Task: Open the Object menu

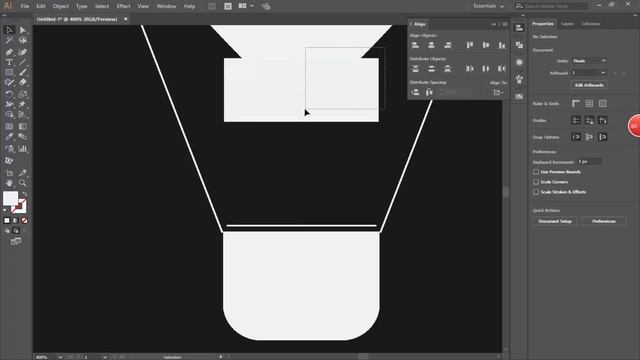Action: tap(60, 6)
